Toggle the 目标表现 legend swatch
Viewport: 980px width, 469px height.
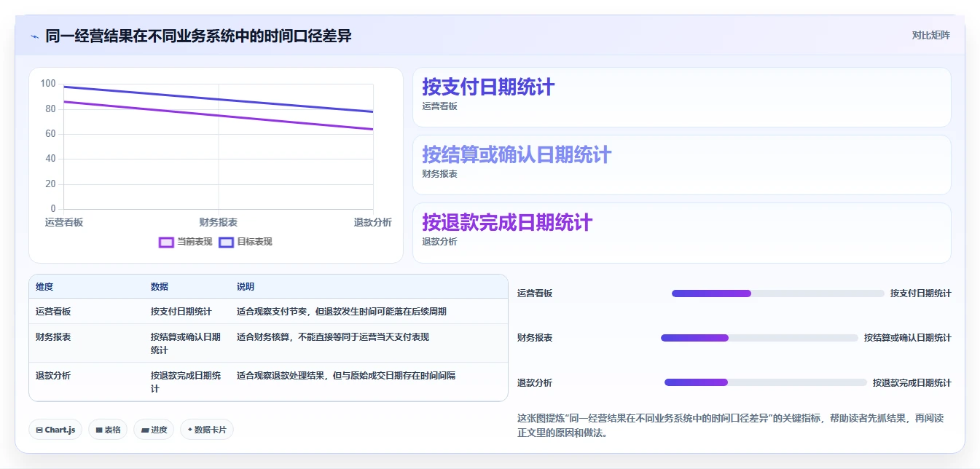point(226,242)
